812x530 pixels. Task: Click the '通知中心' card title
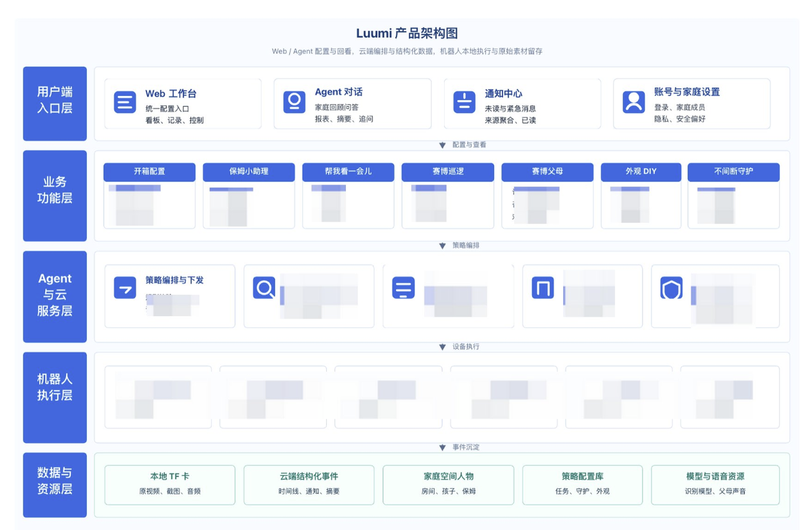pos(504,94)
